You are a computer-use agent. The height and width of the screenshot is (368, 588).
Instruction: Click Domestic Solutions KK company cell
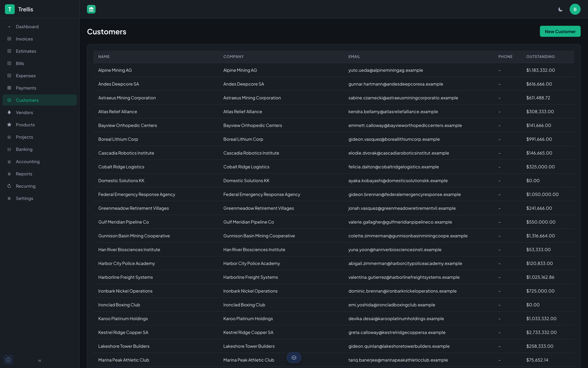tap(246, 181)
